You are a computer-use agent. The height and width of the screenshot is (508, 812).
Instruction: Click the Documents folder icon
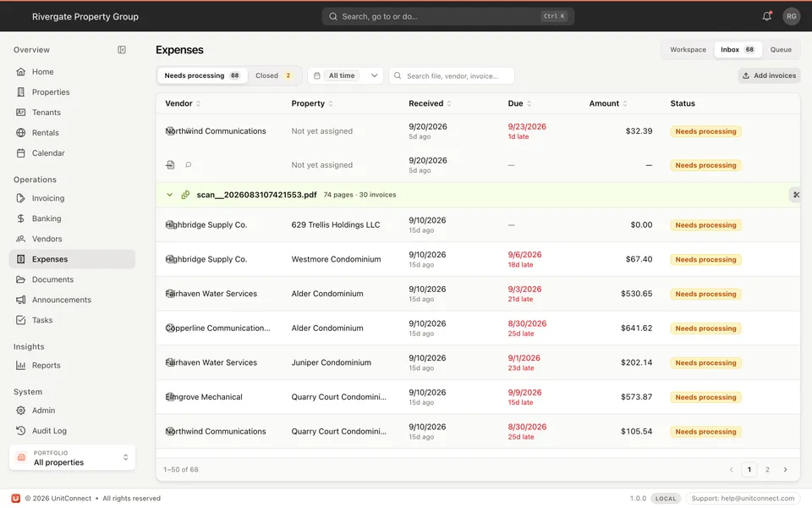pyautogui.click(x=20, y=279)
